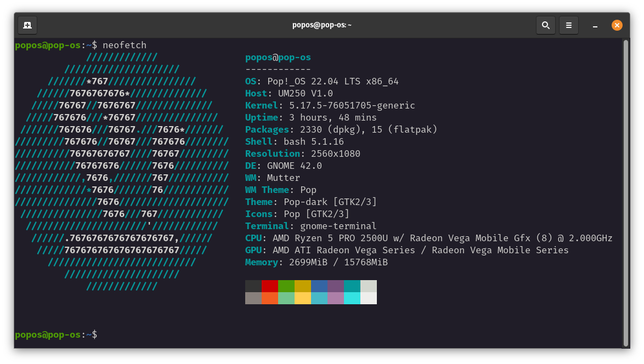Close the terminal window
The width and height of the screenshot is (644, 364).
(617, 25)
